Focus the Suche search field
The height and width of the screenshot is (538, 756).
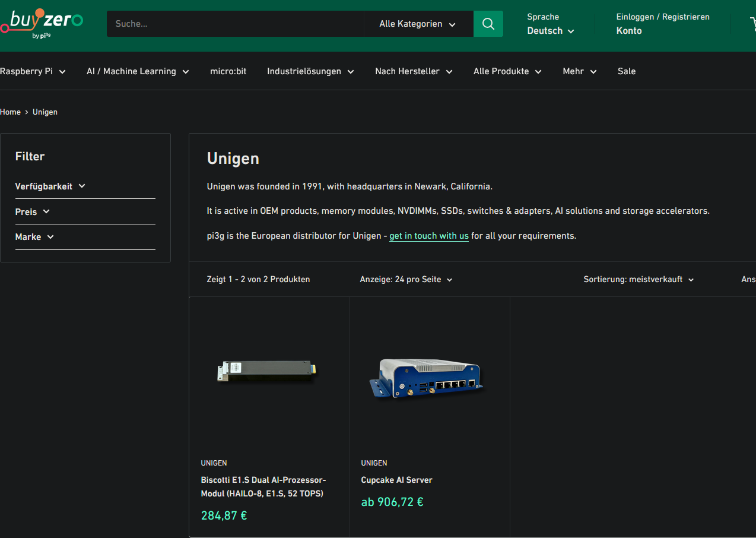coord(235,24)
